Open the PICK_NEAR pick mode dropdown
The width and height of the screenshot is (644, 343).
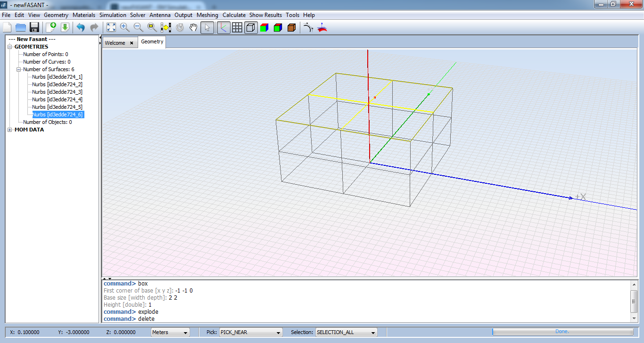tap(250, 332)
